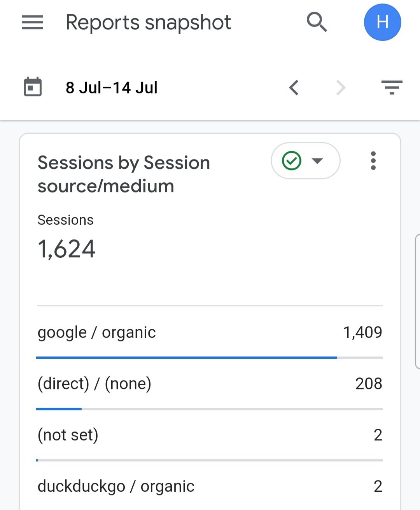Click the 1,624 sessions total
This screenshot has width=420, height=510.
pos(66,249)
